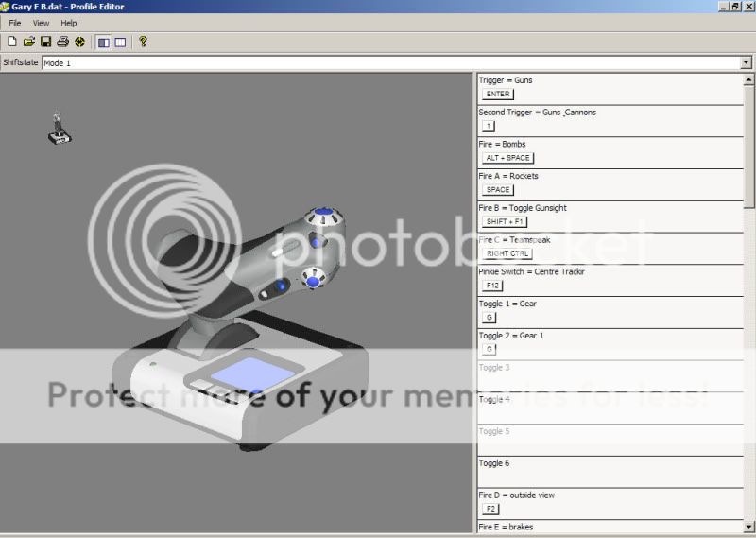
Task: Open a profile with folder icon
Action: coord(29,42)
